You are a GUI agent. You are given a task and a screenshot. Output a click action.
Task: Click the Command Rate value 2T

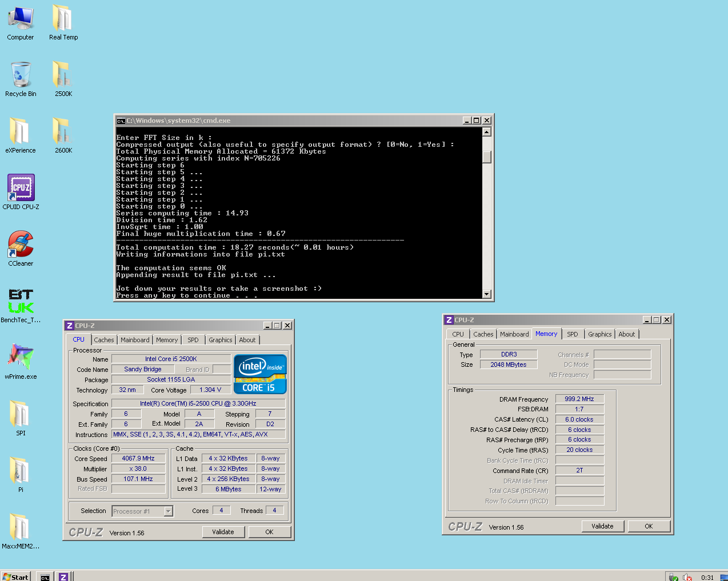[x=579, y=470]
